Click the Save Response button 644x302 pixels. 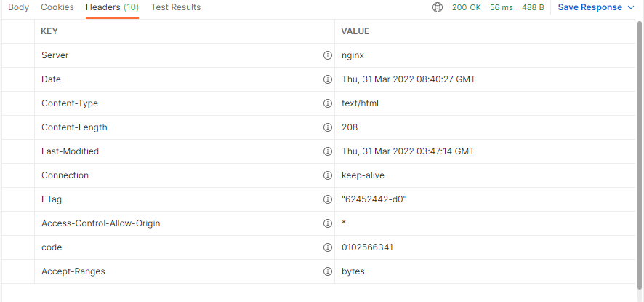(589, 7)
